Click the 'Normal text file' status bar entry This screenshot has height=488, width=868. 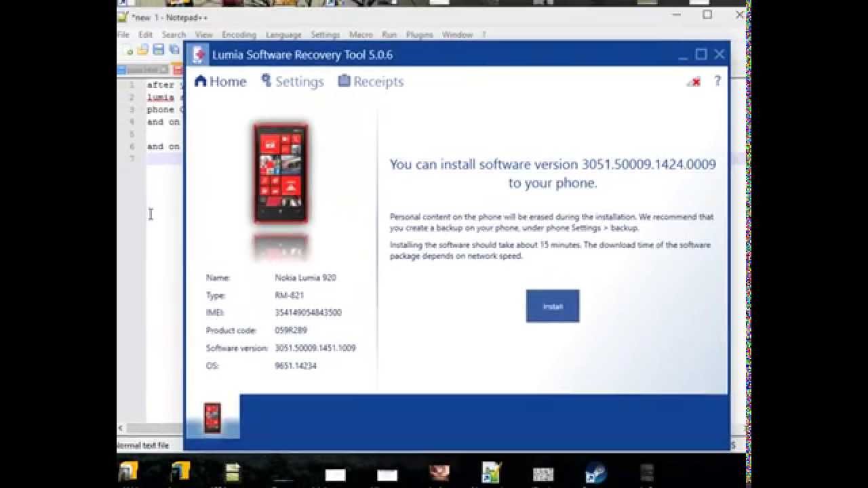(143, 445)
